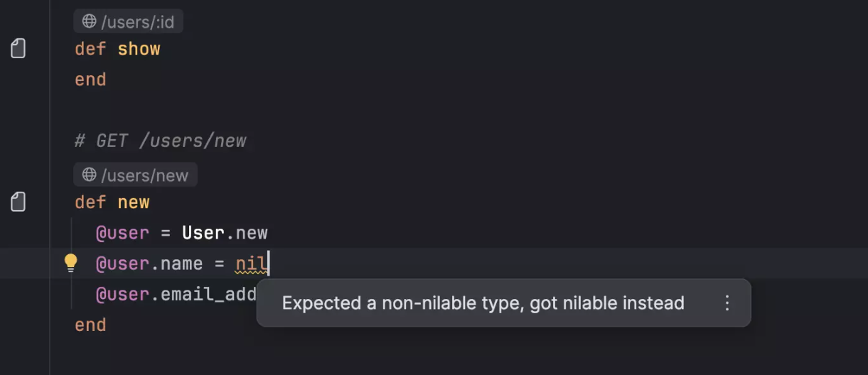Click the "name" attribute of @user
The image size is (868, 375).
click(x=181, y=264)
